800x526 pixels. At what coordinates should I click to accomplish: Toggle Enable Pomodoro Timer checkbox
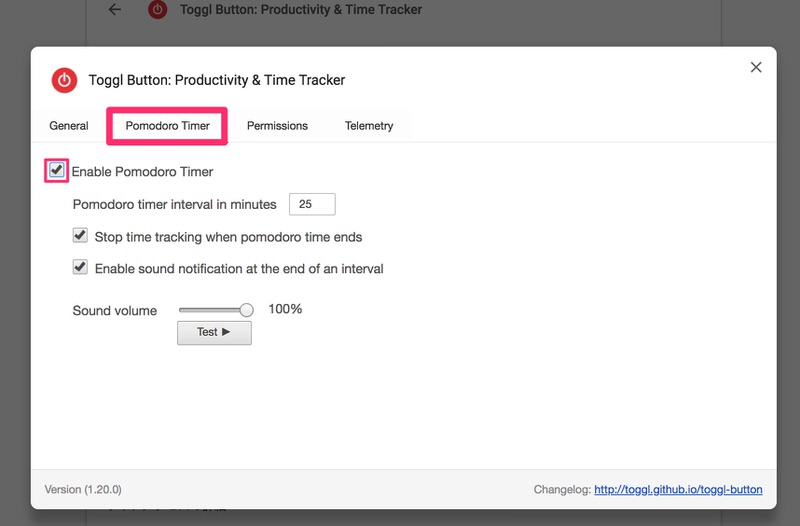[57, 170]
